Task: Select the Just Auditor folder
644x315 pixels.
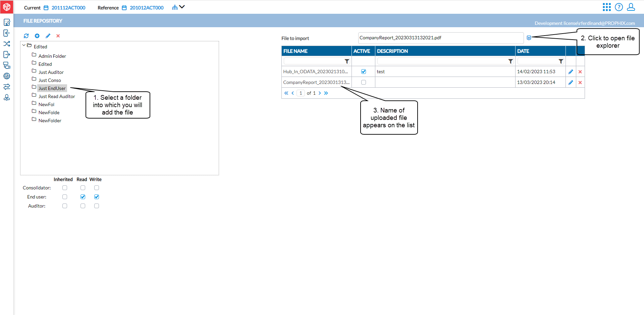Action: click(x=51, y=72)
